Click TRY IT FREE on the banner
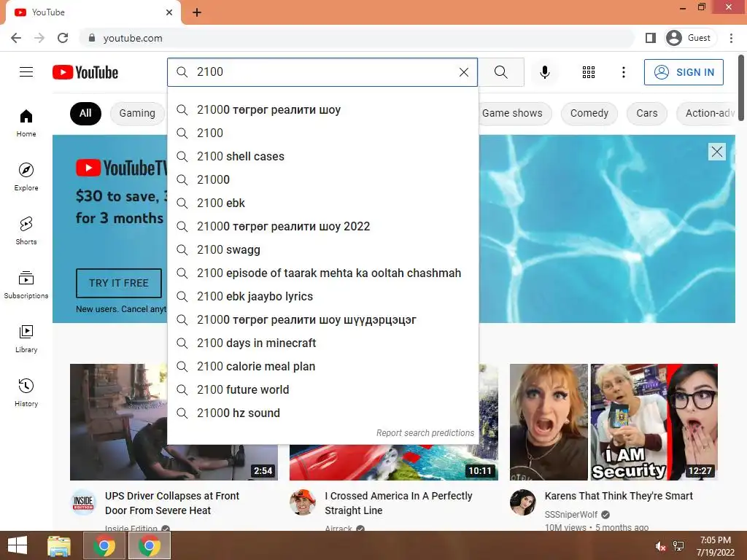The height and width of the screenshot is (560, 747). point(119,283)
